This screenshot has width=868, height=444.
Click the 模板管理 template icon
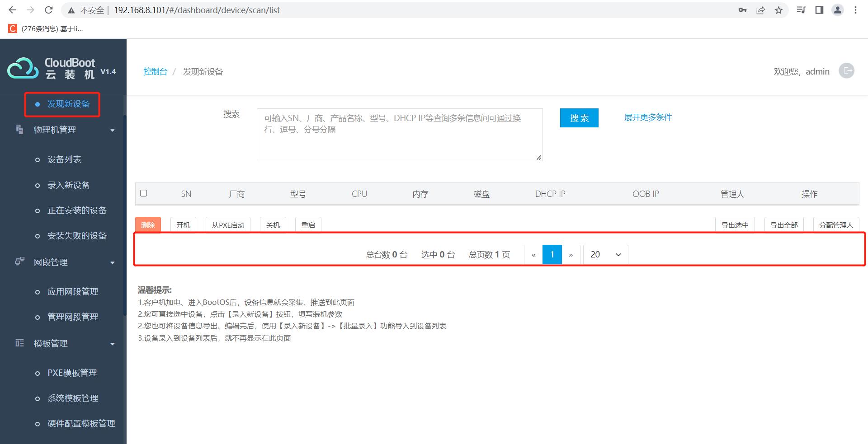point(19,343)
